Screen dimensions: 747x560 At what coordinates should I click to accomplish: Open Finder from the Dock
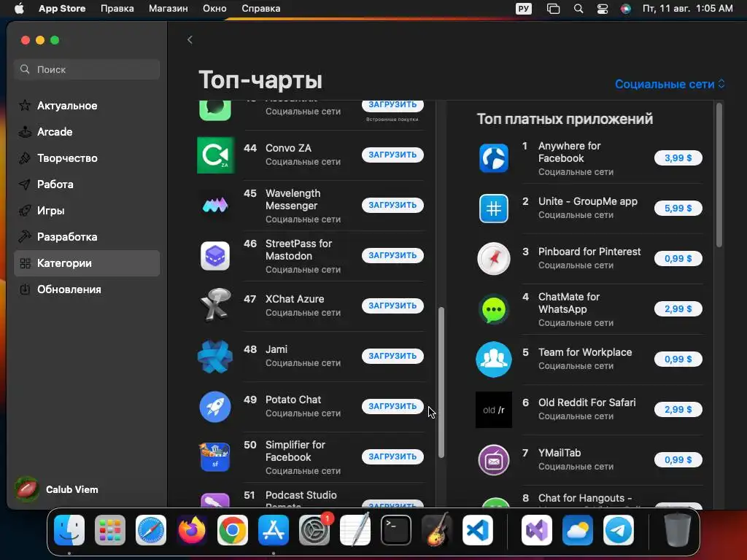click(x=69, y=530)
